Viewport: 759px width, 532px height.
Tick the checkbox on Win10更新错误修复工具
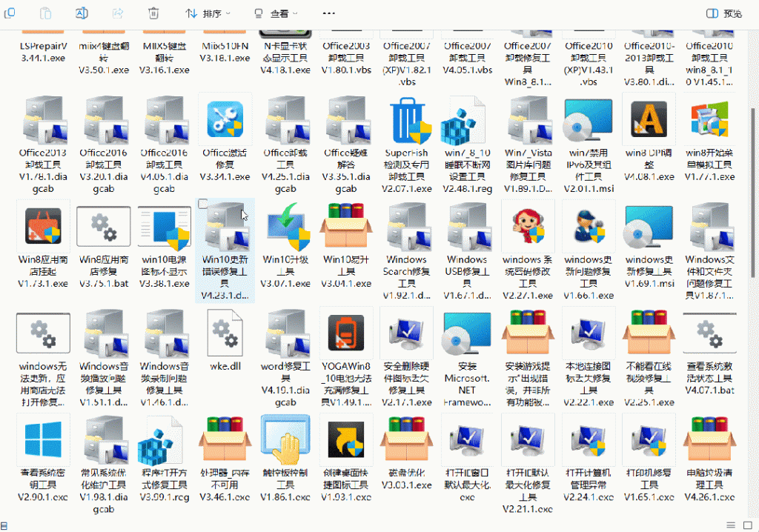(x=203, y=205)
